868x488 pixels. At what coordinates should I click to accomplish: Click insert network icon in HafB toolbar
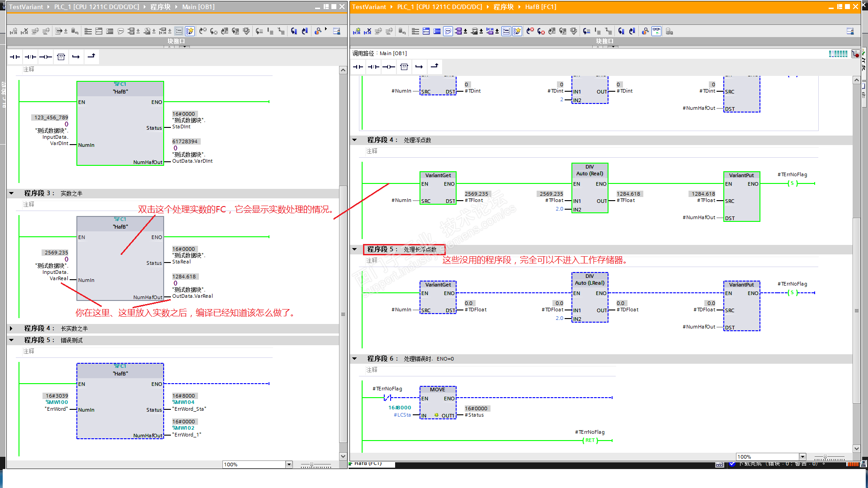357,31
